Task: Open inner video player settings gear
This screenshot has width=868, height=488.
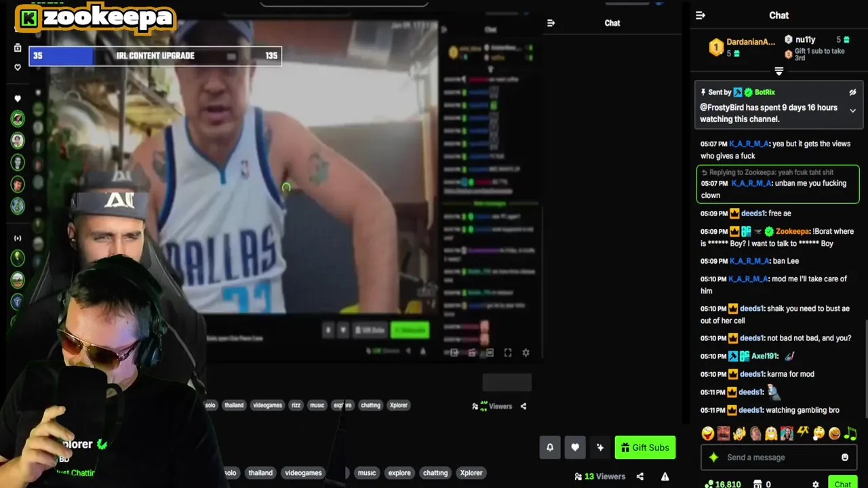Action: (x=526, y=352)
